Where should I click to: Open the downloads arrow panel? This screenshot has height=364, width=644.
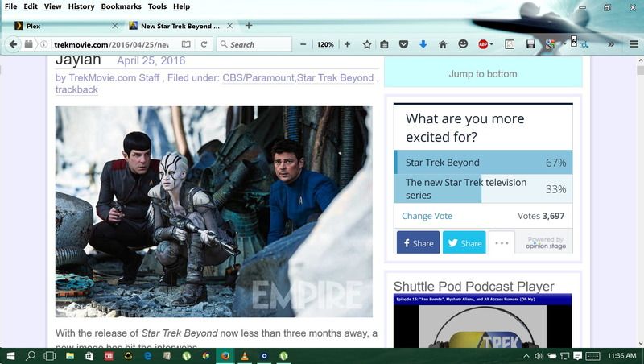(423, 44)
